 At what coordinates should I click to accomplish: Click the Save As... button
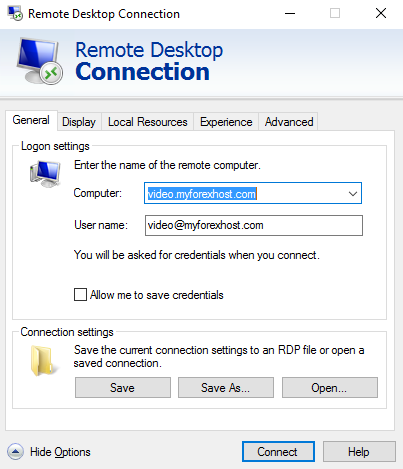pos(226,388)
